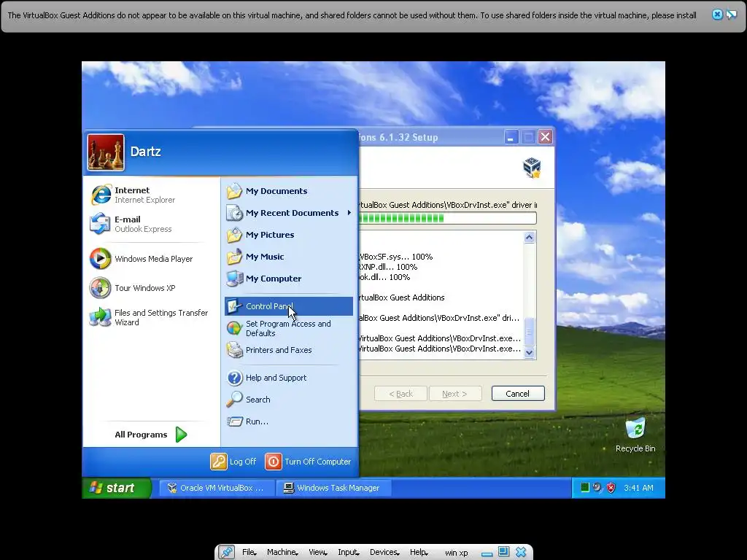The image size is (747, 560).
Task: Click the mini toolbar minimize icon
Action: coord(487,554)
